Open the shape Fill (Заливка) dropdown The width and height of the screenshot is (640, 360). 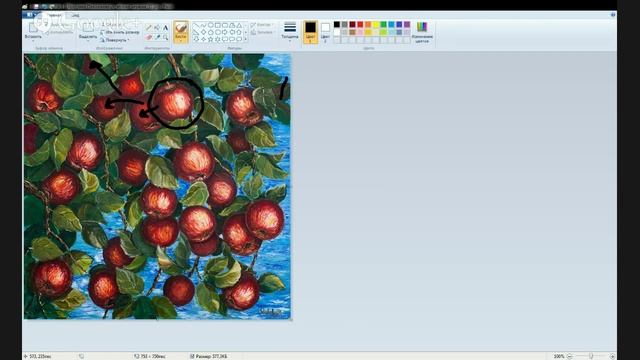262,32
